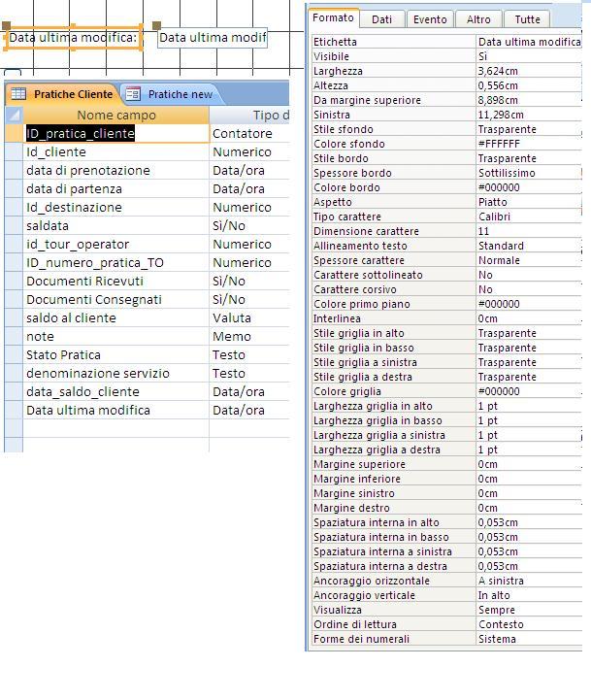This screenshot has width=591, height=700.
Task: Open the Visualizza value Sempre
Action: click(x=529, y=610)
